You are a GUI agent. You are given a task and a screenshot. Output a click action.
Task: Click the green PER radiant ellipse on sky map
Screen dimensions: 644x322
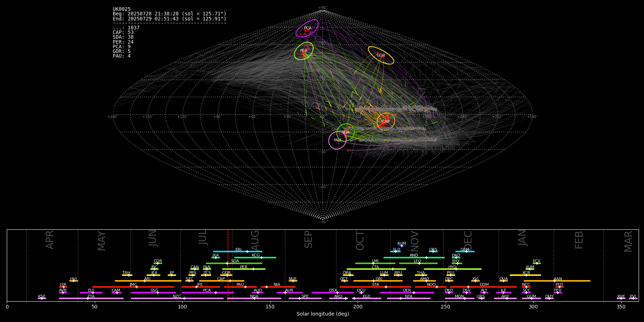(304, 51)
